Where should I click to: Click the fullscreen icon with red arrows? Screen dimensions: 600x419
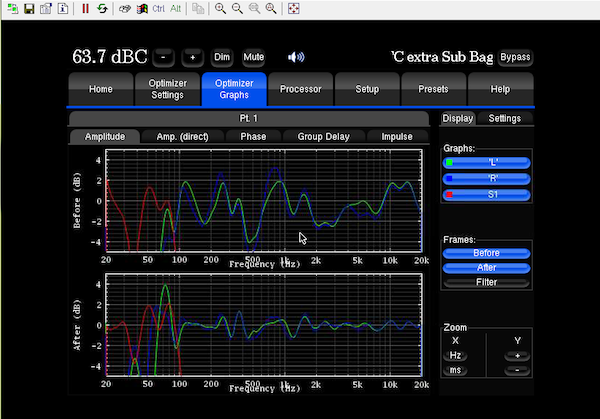293,9
